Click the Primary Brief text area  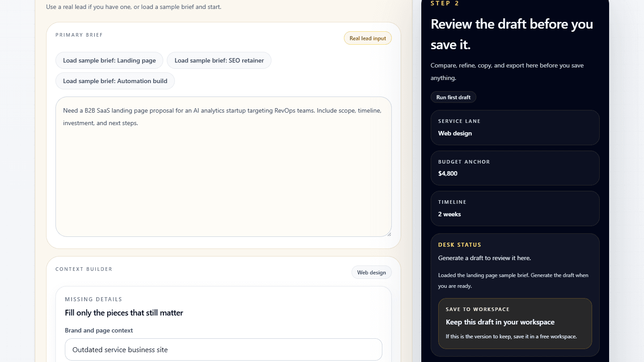(x=224, y=165)
